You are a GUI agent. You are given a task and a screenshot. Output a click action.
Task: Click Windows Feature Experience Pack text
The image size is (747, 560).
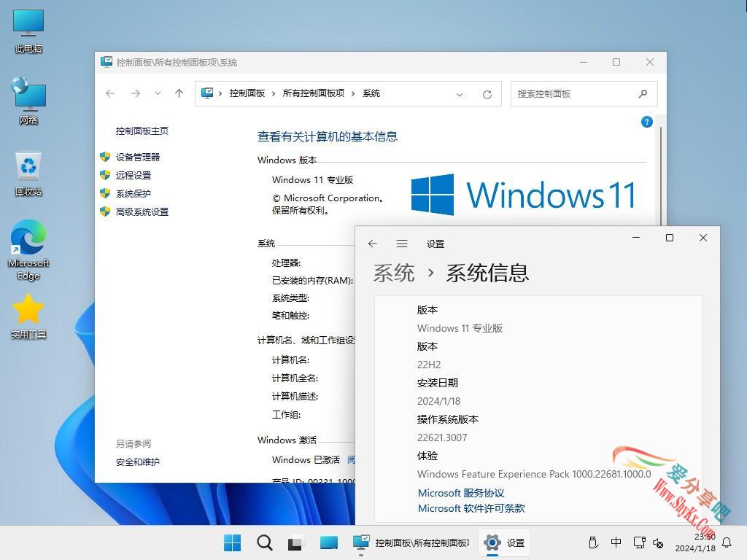[x=534, y=474]
